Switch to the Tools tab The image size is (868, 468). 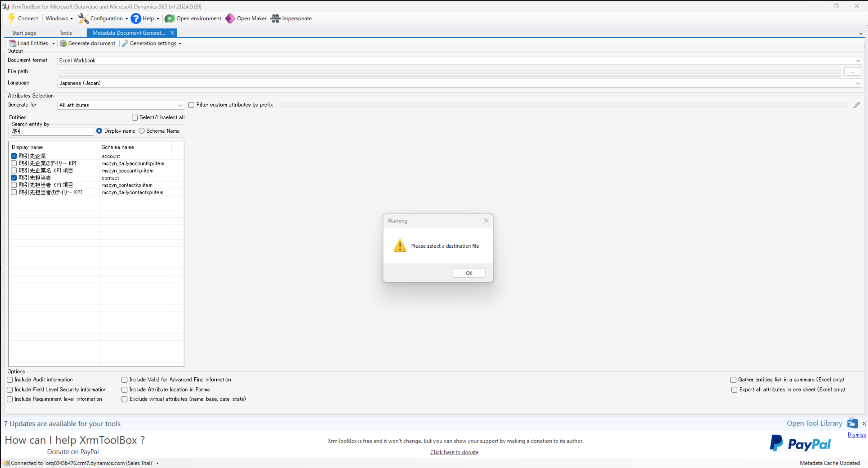[x=66, y=33]
